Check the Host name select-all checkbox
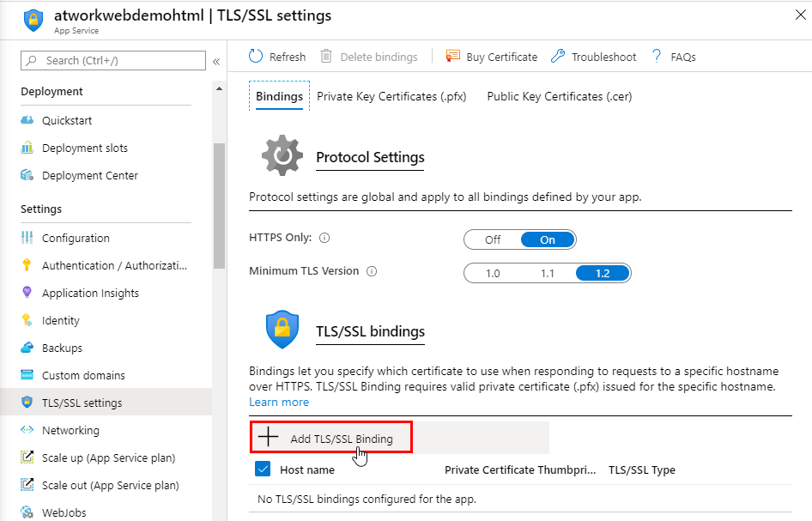The image size is (812, 521). [264, 470]
